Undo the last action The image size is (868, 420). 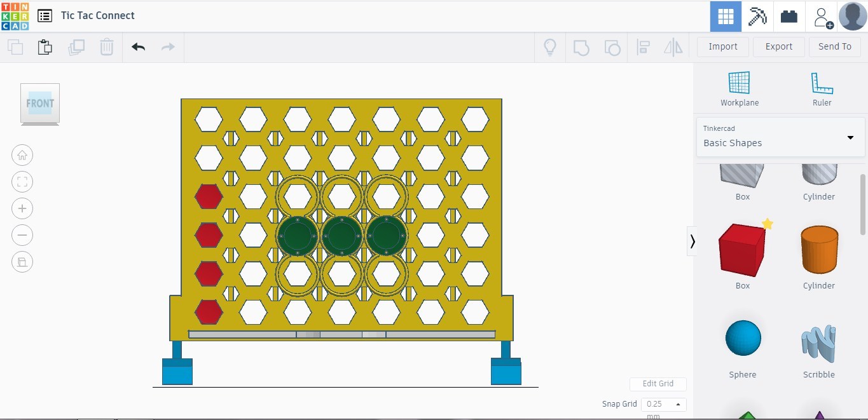(x=138, y=46)
